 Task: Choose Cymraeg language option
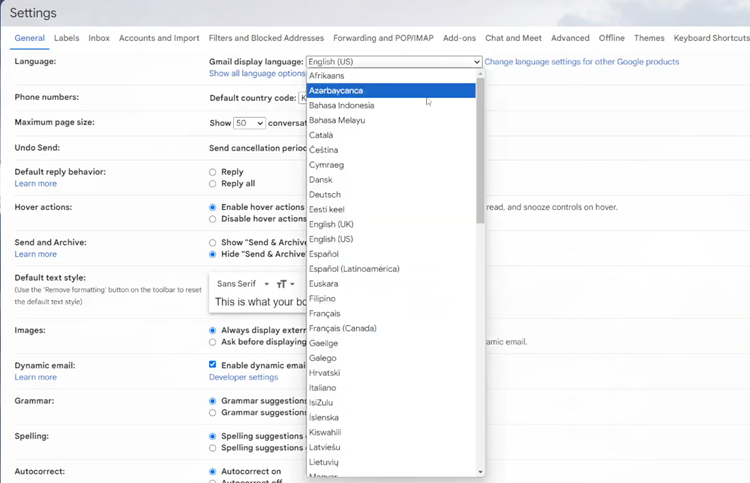(x=391, y=165)
